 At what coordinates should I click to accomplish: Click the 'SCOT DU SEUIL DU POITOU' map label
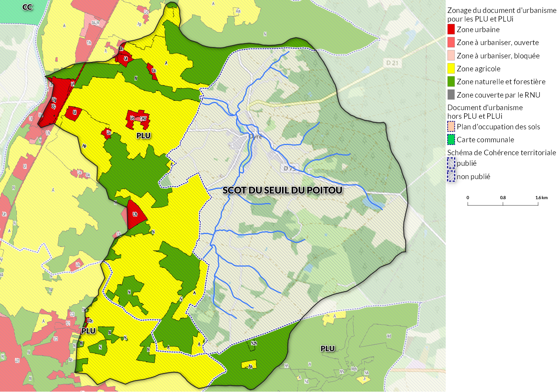point(283,191)
